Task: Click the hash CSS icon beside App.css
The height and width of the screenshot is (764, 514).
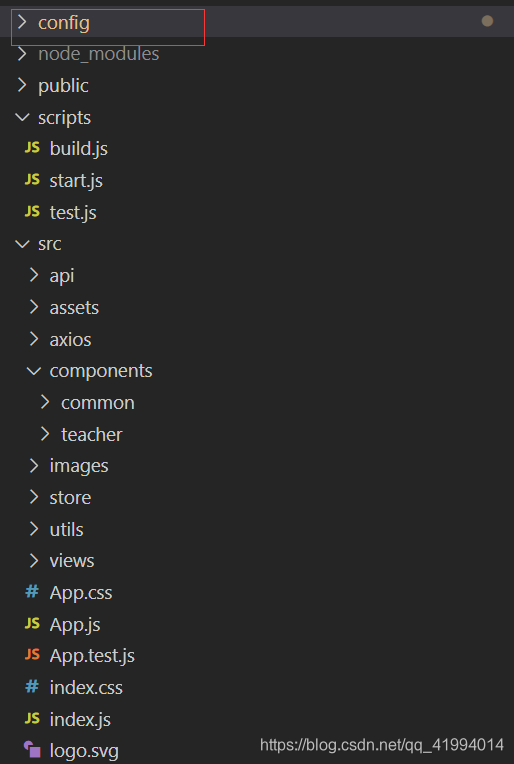Action: click(32, 592)
